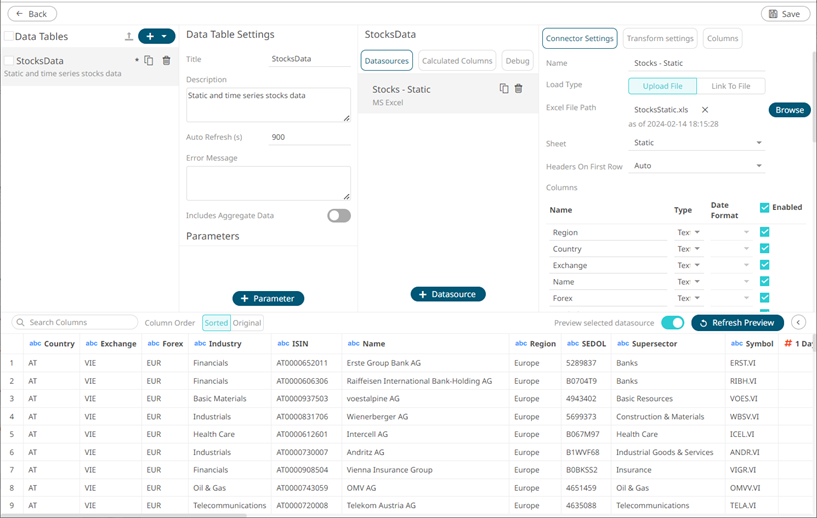This screenshot has height=518, width=817.
Task: Set column order to Sorted
Action: pyautogui.click(x=216, y=323)
